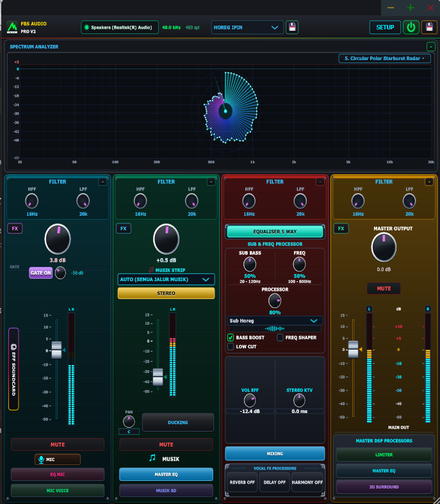
Task: Click the red channel LPF knob
Action: [300, 201]
